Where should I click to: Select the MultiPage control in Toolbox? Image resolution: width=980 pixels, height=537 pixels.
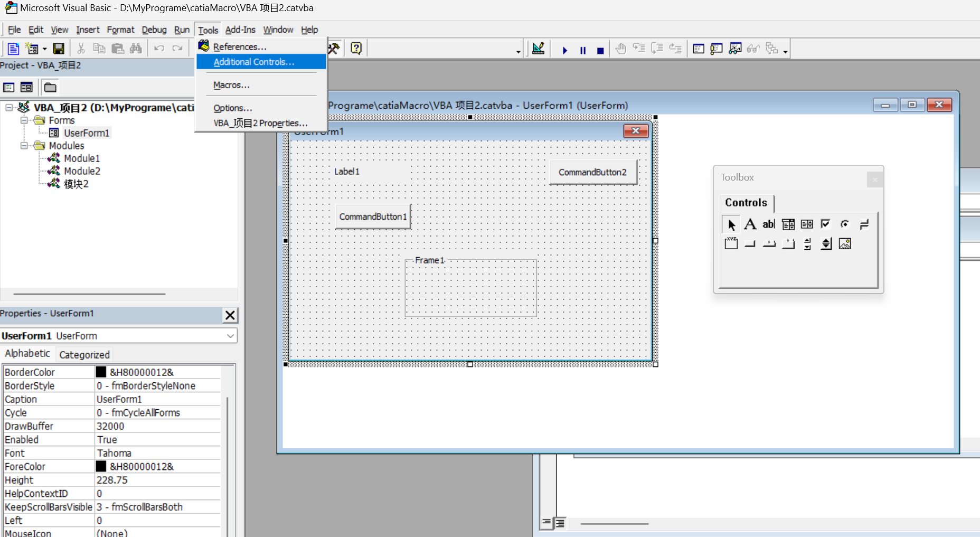[x=788, y=243]
